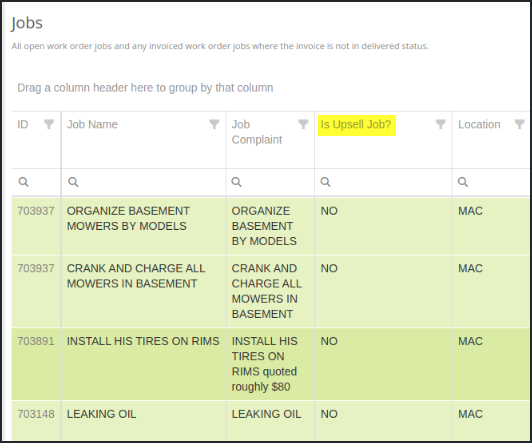Click complaint mentioning quoted roughly $80
Image resolution: width=532 pixels, height=443 pixels.
pos(265,364)
